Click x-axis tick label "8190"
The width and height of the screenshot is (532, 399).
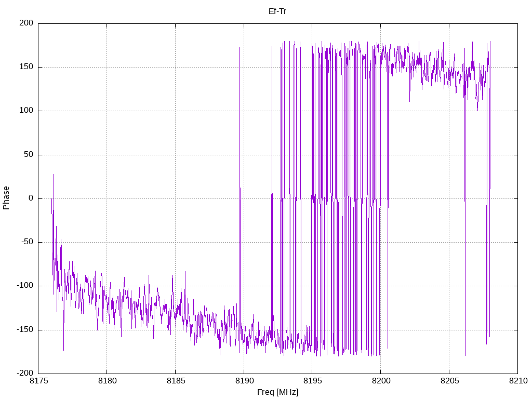pyautogui.click(x=244, y=381)
